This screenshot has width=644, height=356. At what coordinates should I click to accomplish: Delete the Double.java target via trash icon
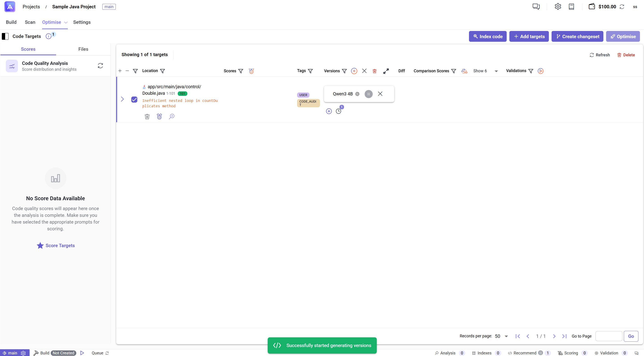[x=147, y=116]
